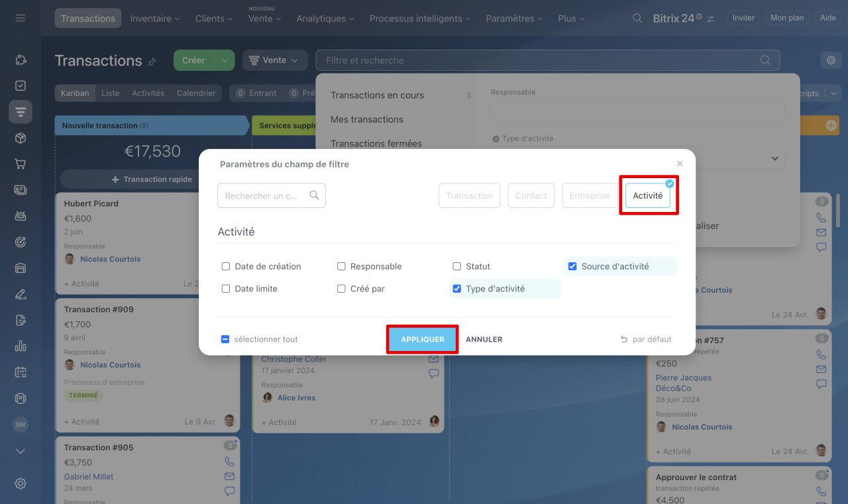Click Transaction rapide button

[152, 179]
